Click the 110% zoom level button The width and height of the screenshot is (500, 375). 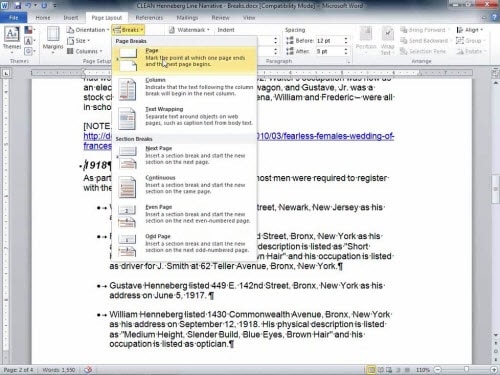coord(423,370)
